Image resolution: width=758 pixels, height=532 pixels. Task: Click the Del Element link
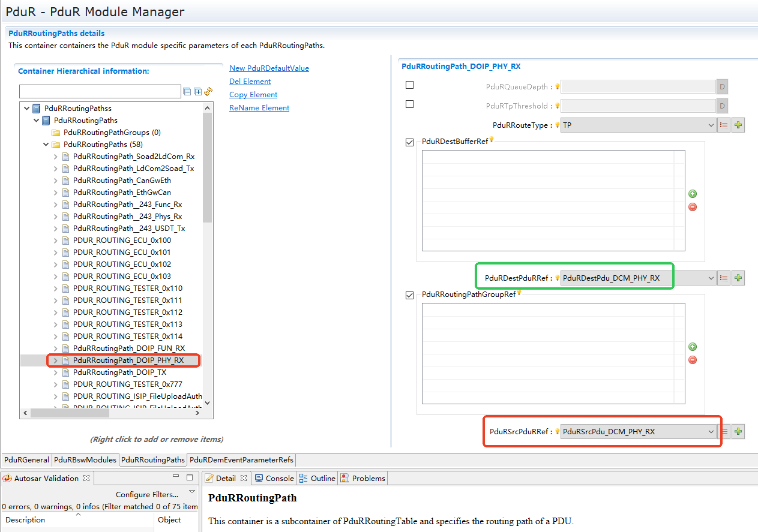250,82
